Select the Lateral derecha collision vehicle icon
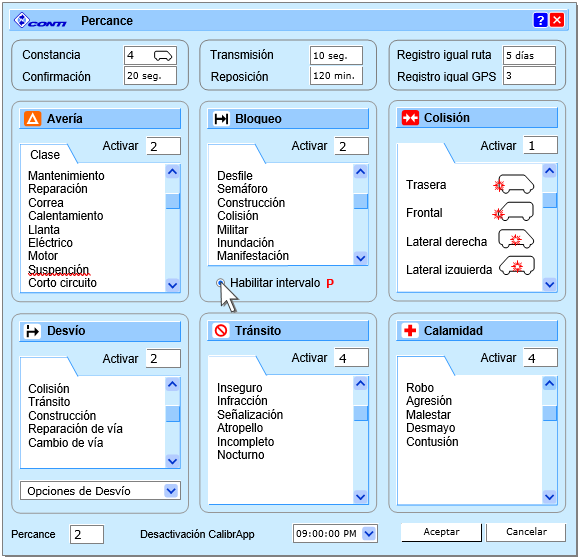579x558 pixels. (516, 239)
